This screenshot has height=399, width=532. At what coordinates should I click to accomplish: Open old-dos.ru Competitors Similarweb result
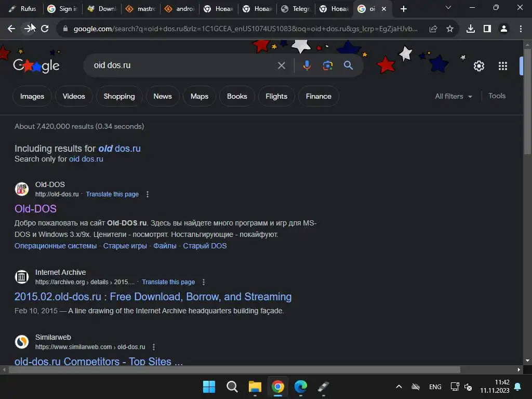coord(99,361)
